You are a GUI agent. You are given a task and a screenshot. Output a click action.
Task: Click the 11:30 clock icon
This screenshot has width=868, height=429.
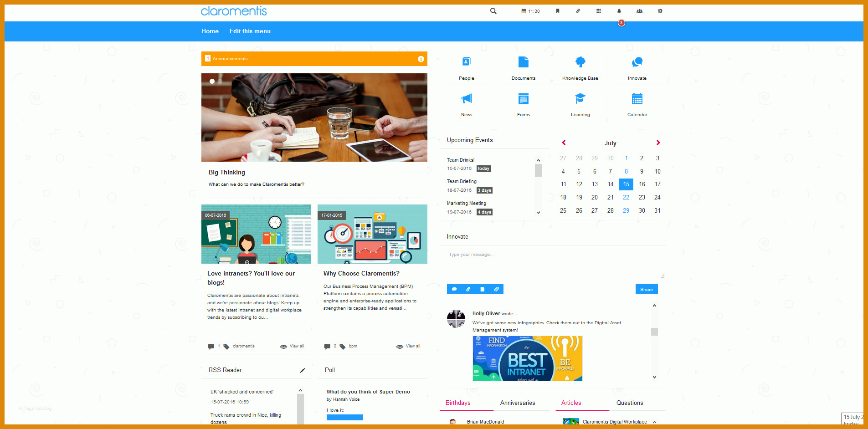pos(530,11)
